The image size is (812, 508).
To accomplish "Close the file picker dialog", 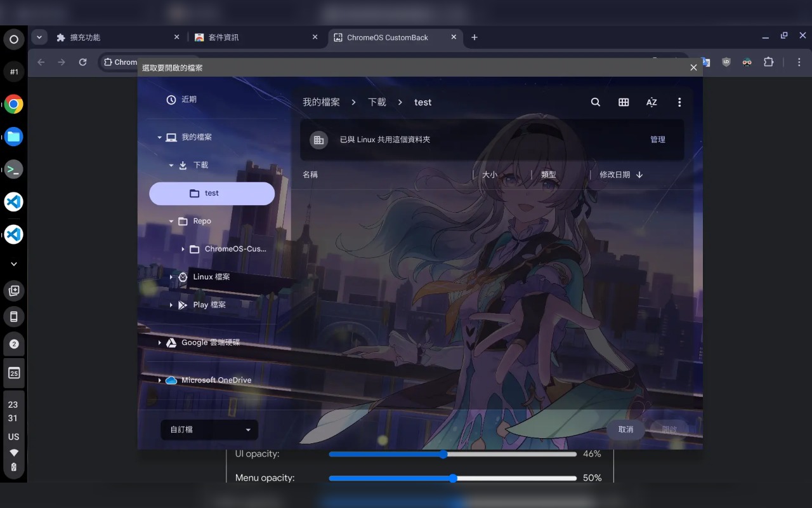I will (x=693, y=67).
